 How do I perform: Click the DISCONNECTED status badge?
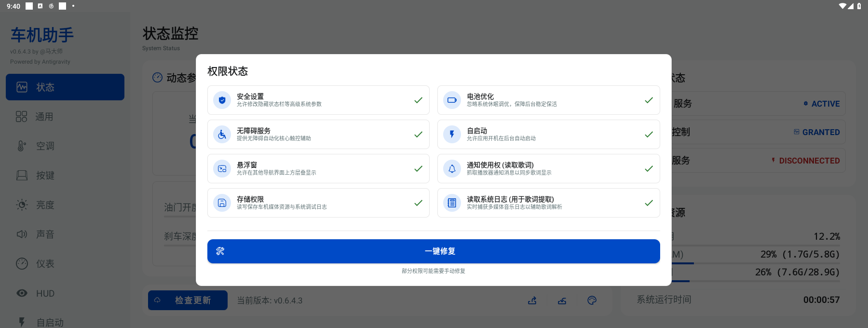[x=805, y=161]
